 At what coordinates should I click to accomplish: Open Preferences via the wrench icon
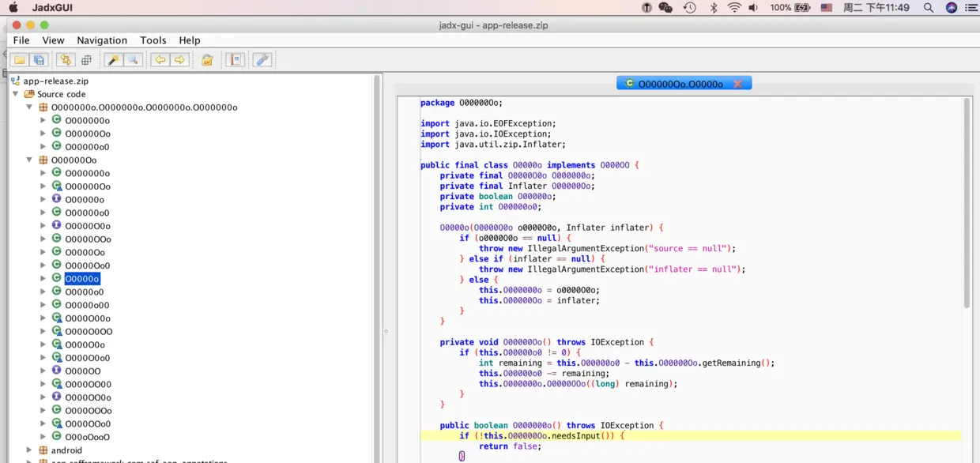(x=262, y=60)
